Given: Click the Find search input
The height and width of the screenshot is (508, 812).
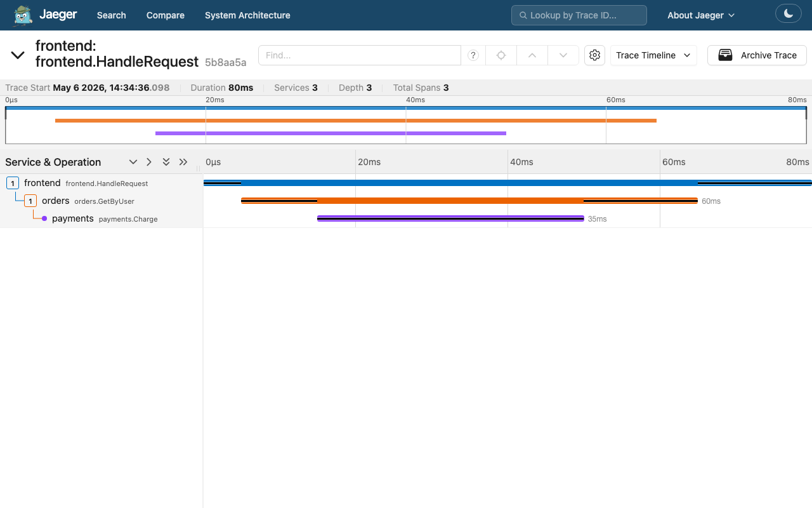Looking at the screenshot, I should pyautogui.click(x=360, y=55).
